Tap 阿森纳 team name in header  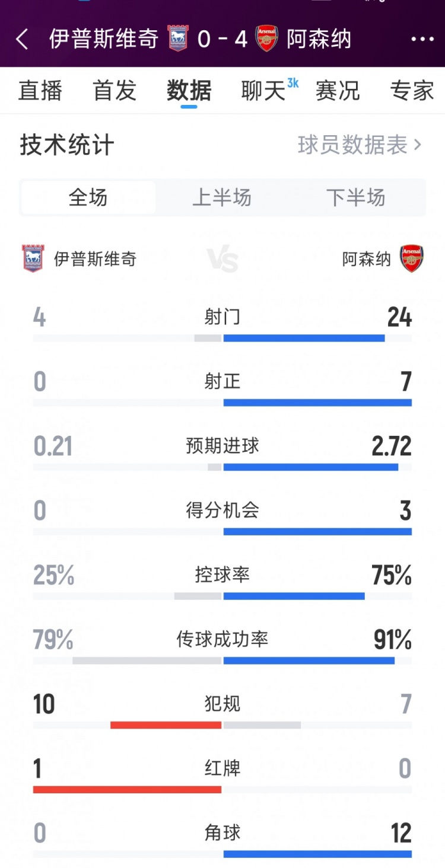[x=319, y=39]
